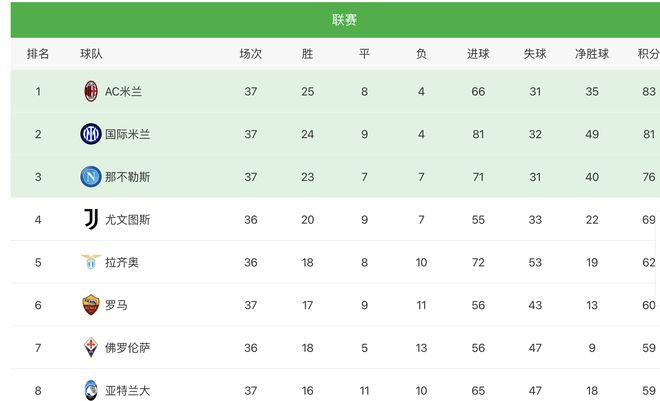Screen dimensions: 660x401
Task: Click the 进球 column header
Action: point(478,54)
